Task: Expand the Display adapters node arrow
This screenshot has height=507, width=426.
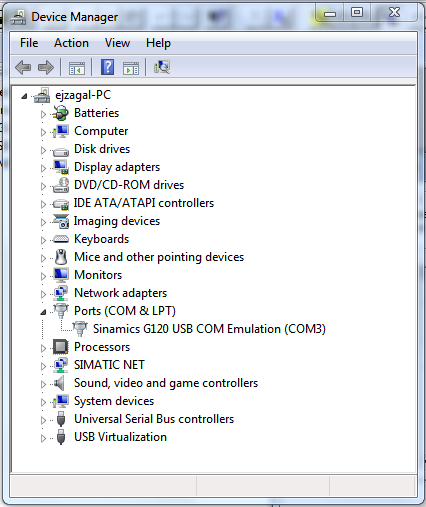Action: pyautogui.click(x=43, y=168)
